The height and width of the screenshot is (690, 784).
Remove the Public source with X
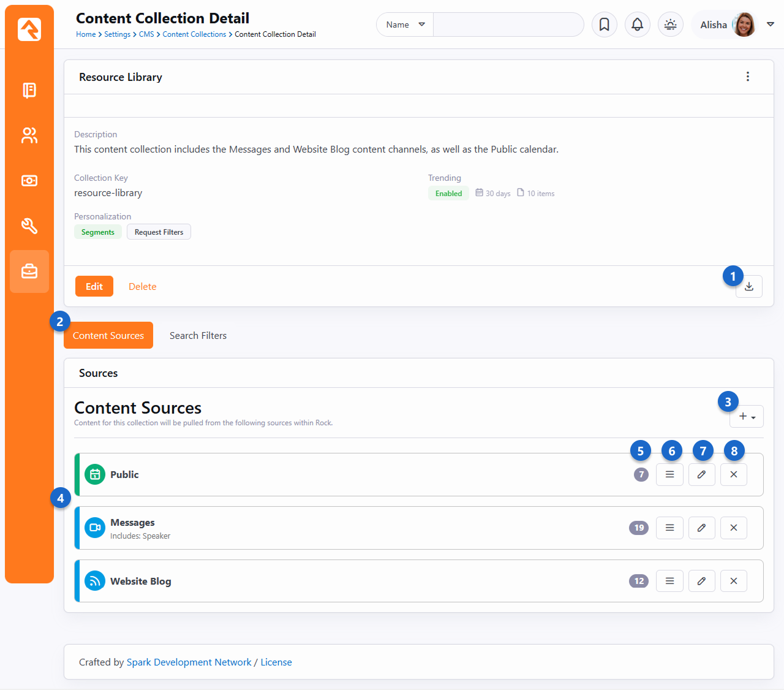click(x=734, y=474)
